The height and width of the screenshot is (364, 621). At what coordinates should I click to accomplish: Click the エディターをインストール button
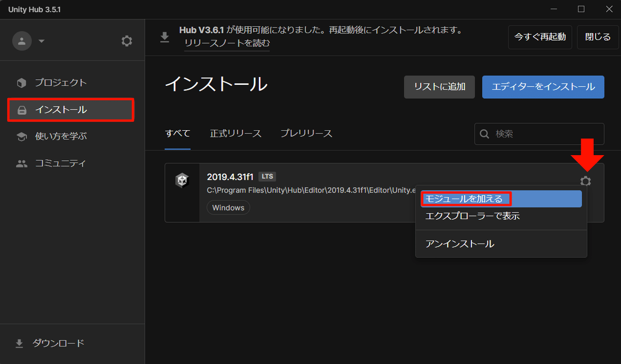pyautogui.click(x=543, y=87)
